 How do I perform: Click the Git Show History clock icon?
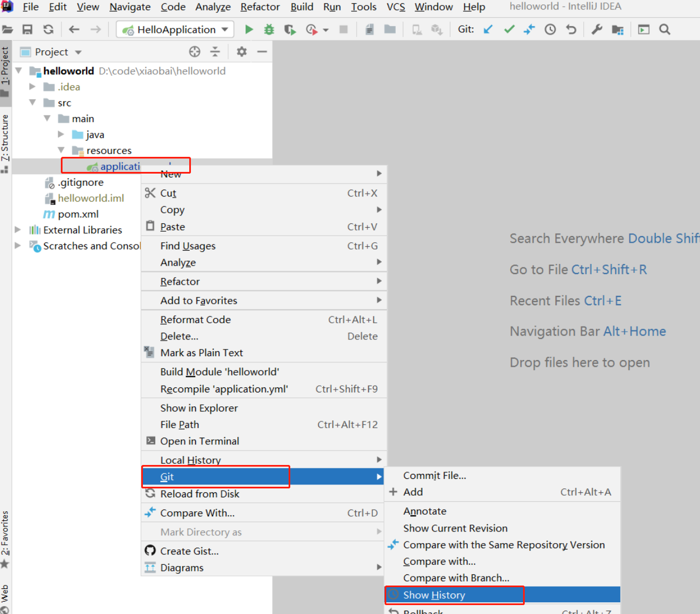click(550, 30)
